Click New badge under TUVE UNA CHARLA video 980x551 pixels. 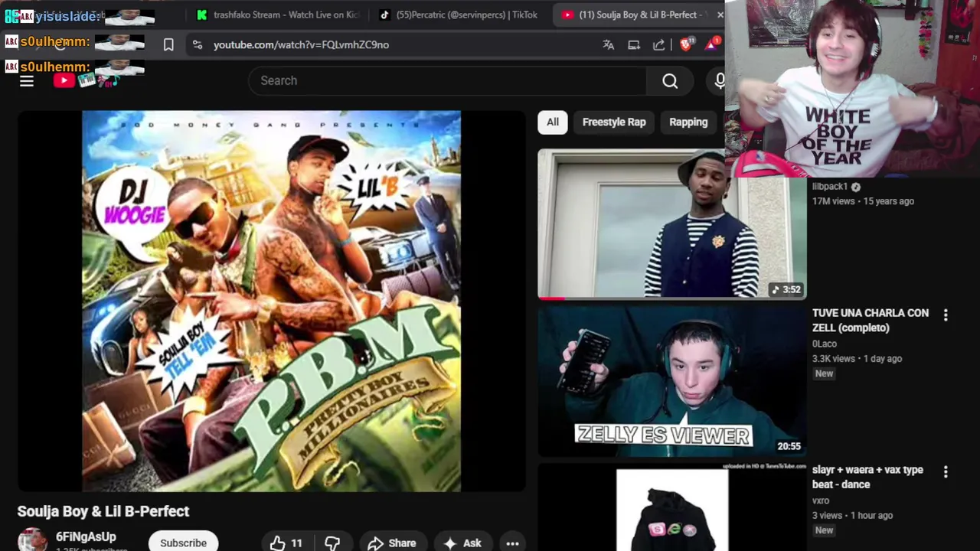point(824,373)
